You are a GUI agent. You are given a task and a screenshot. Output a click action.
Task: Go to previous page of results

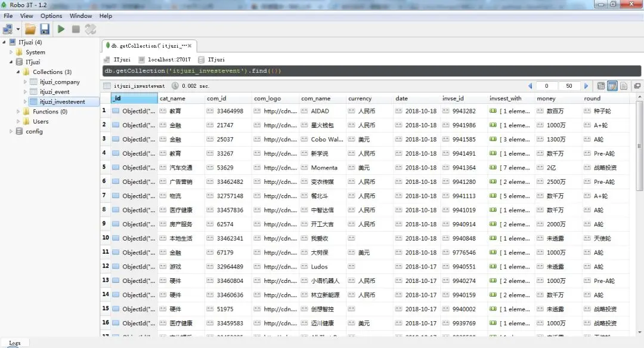click(530, 86)
